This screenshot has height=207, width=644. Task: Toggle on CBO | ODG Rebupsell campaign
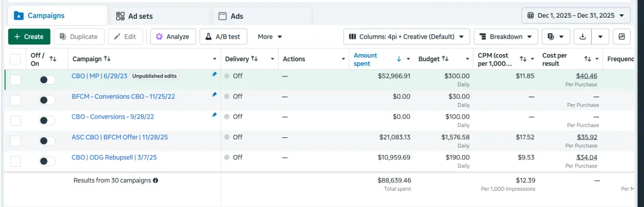[47, 161]
